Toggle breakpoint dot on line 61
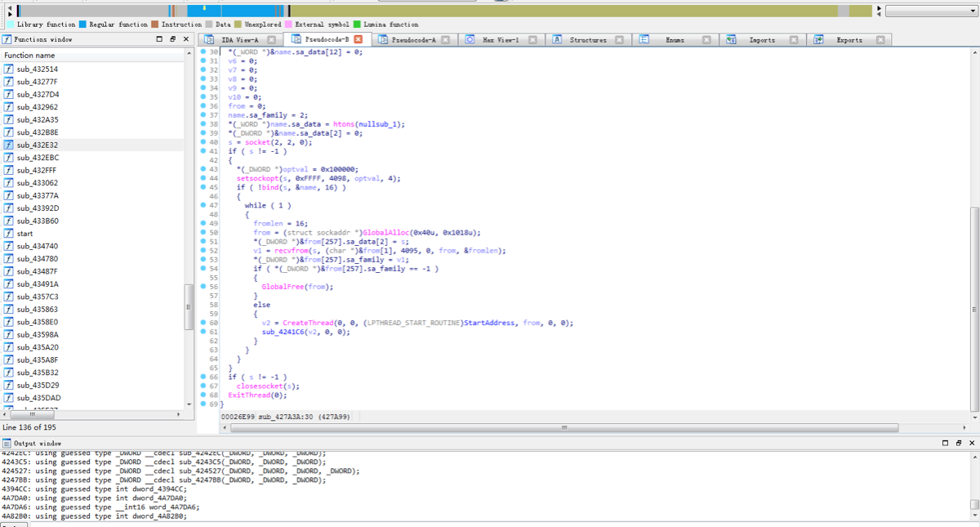Viewport: 980px width, 527px height. (x=203, y=331)
